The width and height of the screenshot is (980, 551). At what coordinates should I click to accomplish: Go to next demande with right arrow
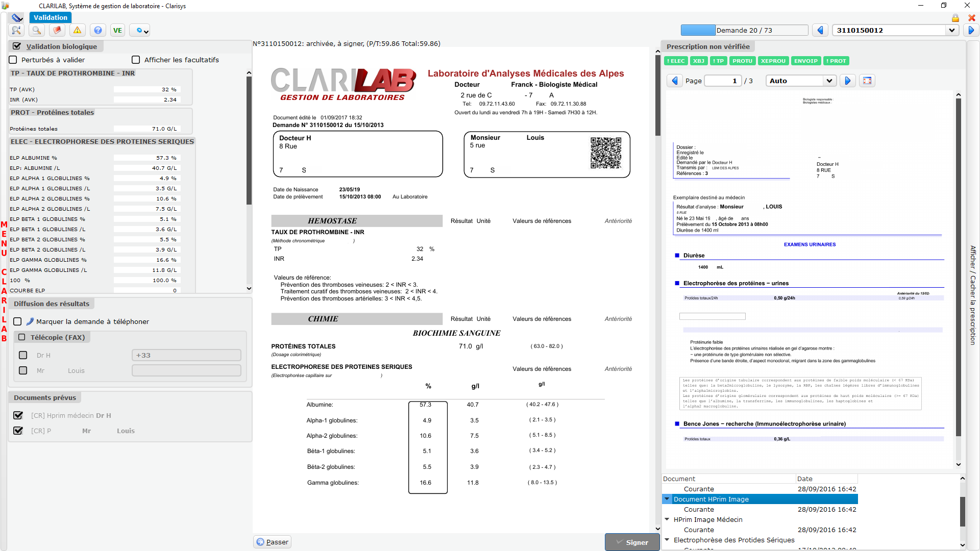[971, 31]
